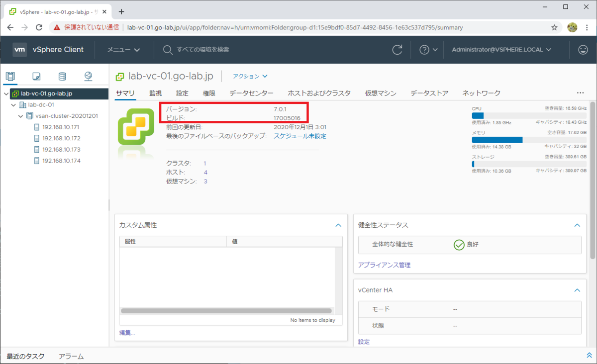The width and height of the screenshot is (597, 364).
Task: Sort by the 属性 column header
Action: click(x=173, y=241)
